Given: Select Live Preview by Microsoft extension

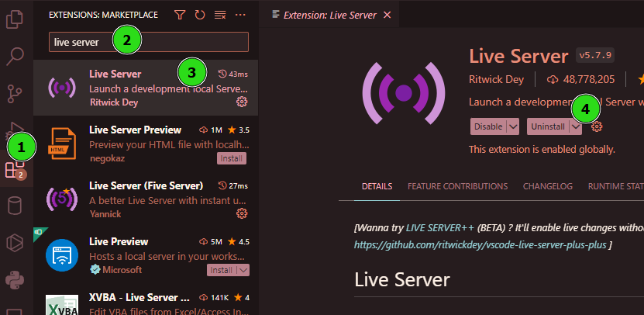Looking at the screenshot, I should pyautogui.click(x=146, y=255).
